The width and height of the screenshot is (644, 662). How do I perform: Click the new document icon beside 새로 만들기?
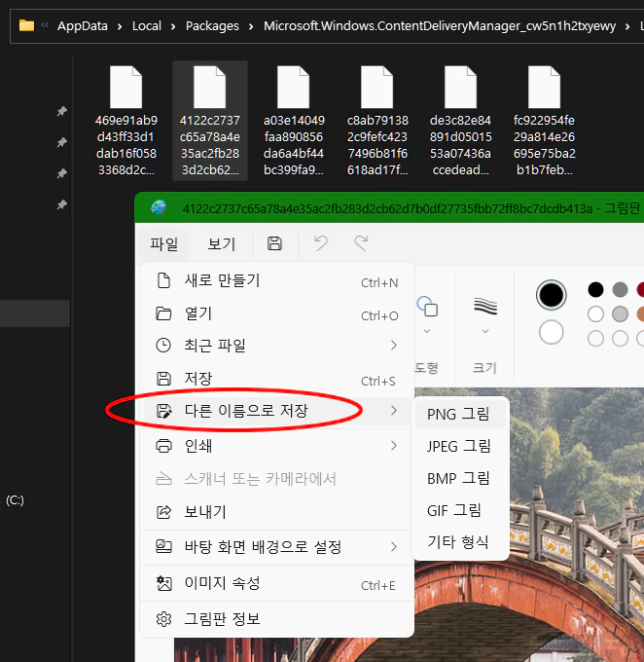163,280
